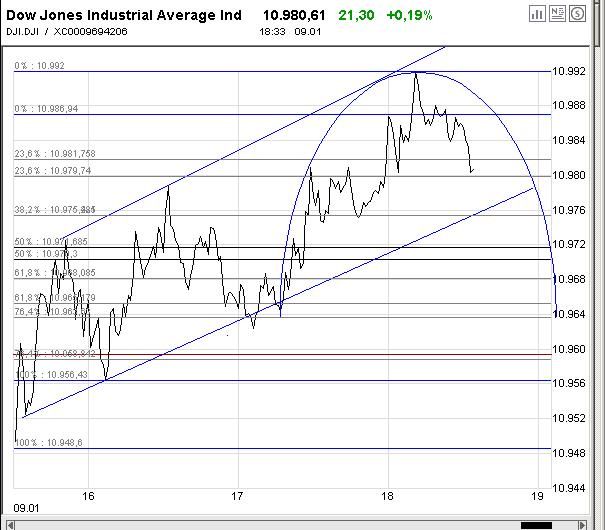Click the S symbol icon at top right

[x=577, y=14]
